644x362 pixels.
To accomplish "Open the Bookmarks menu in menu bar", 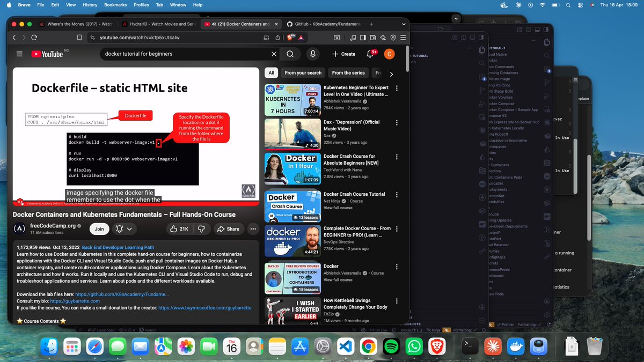I will tap(115, 5).
